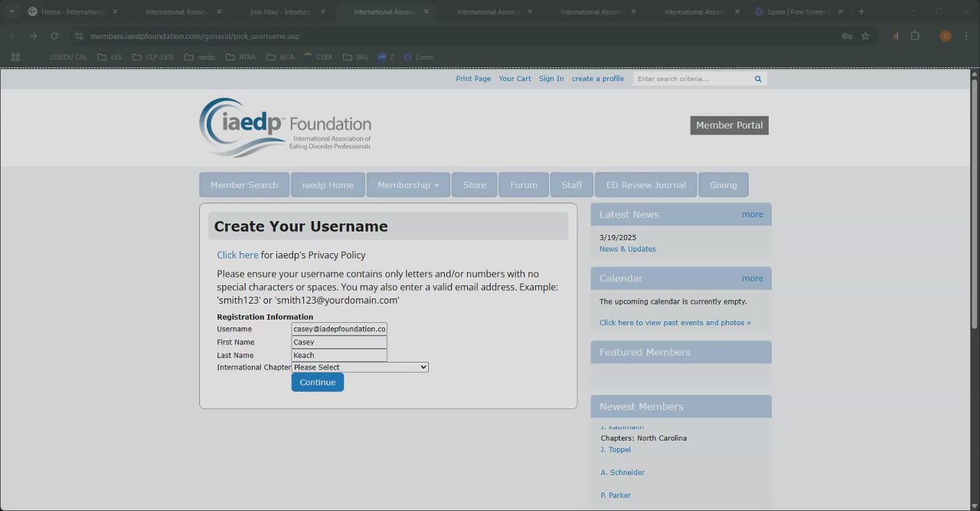
Task: Open site information icon in address bar
Action: click(78, 36)
